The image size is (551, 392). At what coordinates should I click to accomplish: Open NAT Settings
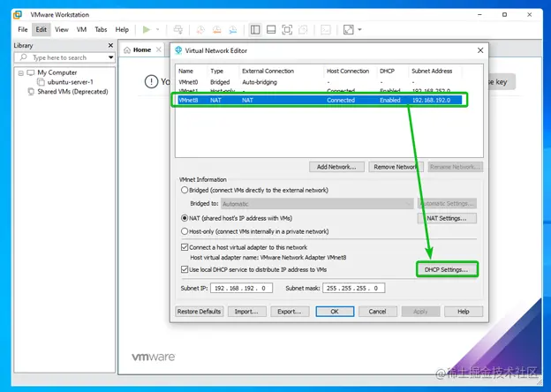(447, 218)
